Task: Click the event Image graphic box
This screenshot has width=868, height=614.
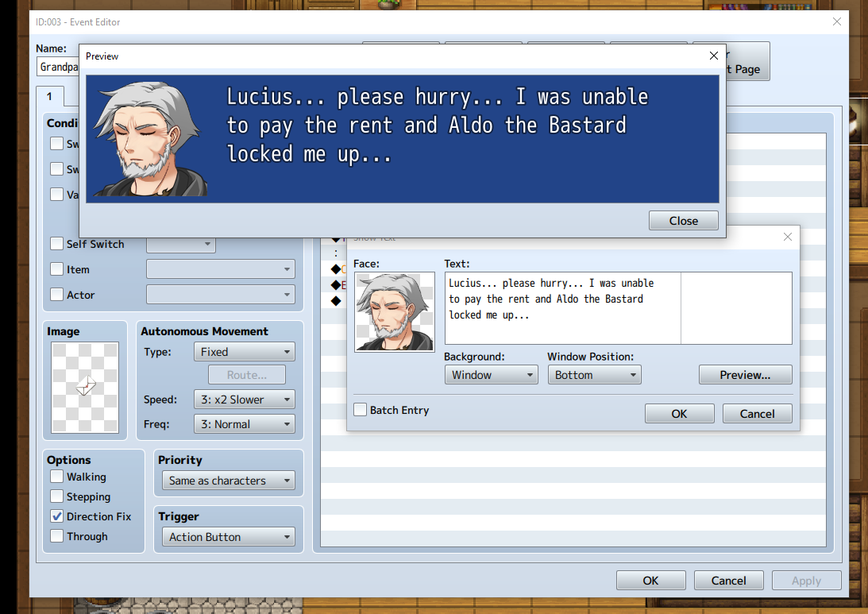Action: click(x=85, y=388)
